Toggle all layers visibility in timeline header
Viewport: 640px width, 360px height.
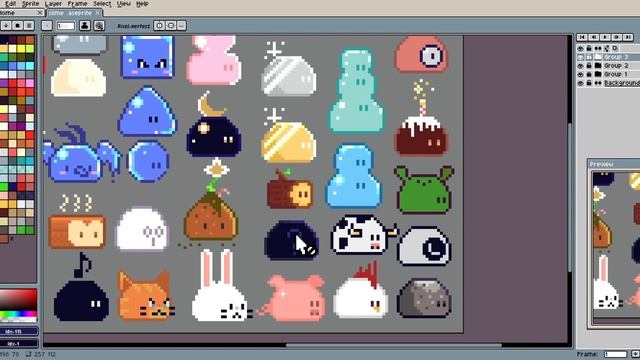[580, 49]
